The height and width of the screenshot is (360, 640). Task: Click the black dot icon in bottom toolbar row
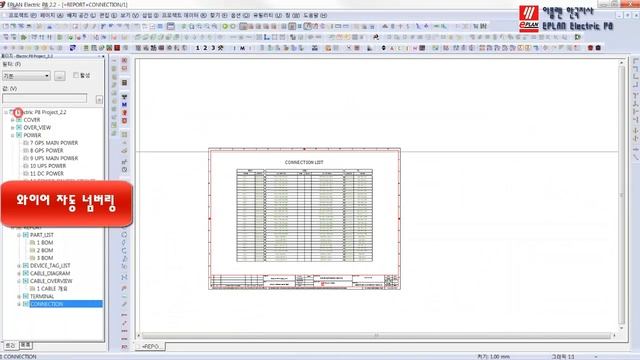click(383, 48)
